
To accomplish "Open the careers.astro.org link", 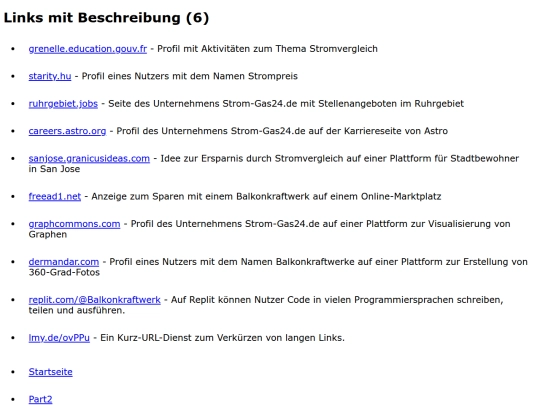I will pos(67,131).
